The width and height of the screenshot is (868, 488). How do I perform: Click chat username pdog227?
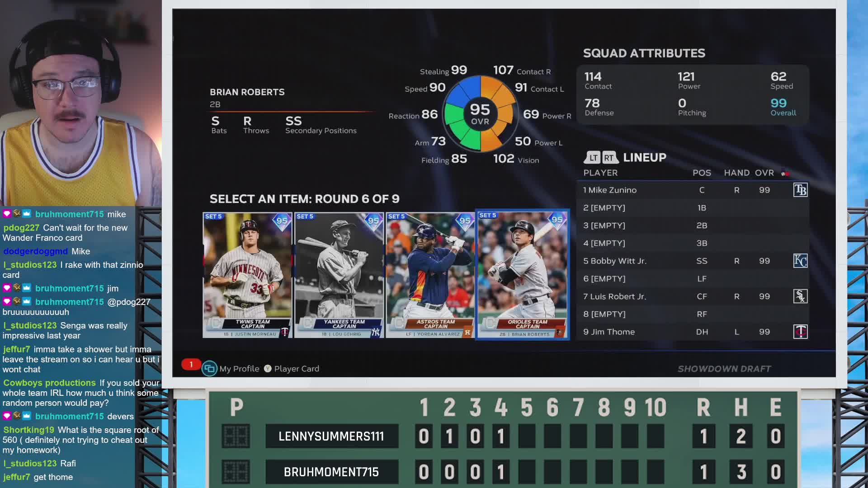(x=21, y=228)
